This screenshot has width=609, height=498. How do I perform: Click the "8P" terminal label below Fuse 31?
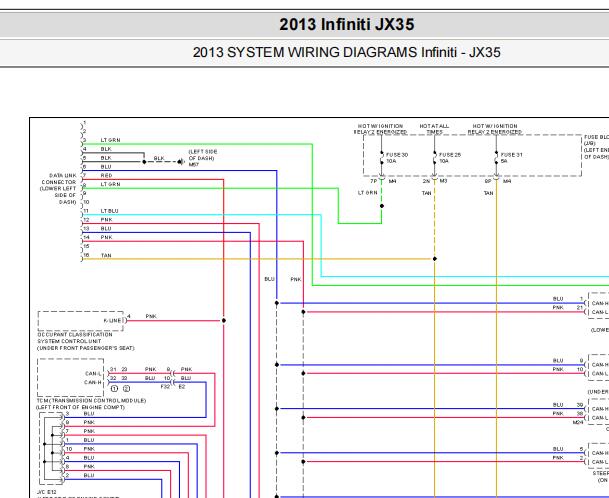click(x=488, y=181)
